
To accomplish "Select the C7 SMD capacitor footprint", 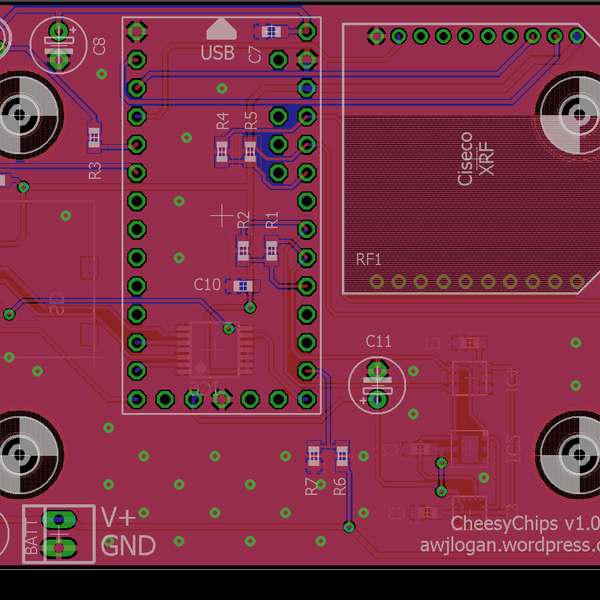I will 271,31.
